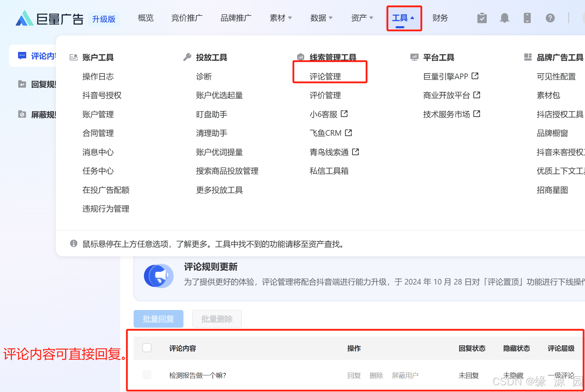The width and height of the screenshot is (585, 392).
Task: Click 回复 link for the comment row
Action: (354, 375)
